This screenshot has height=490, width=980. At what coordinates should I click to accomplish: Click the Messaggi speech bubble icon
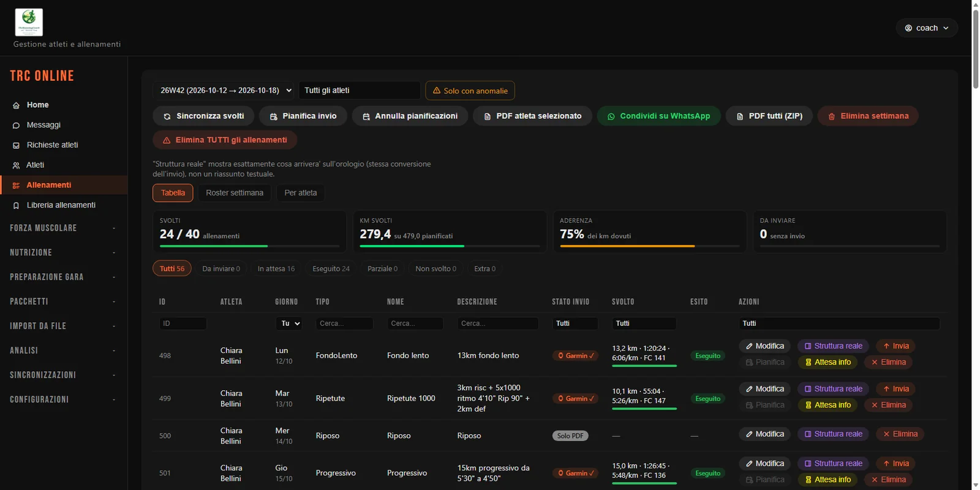pyautogui.click(x=16, y=126)
